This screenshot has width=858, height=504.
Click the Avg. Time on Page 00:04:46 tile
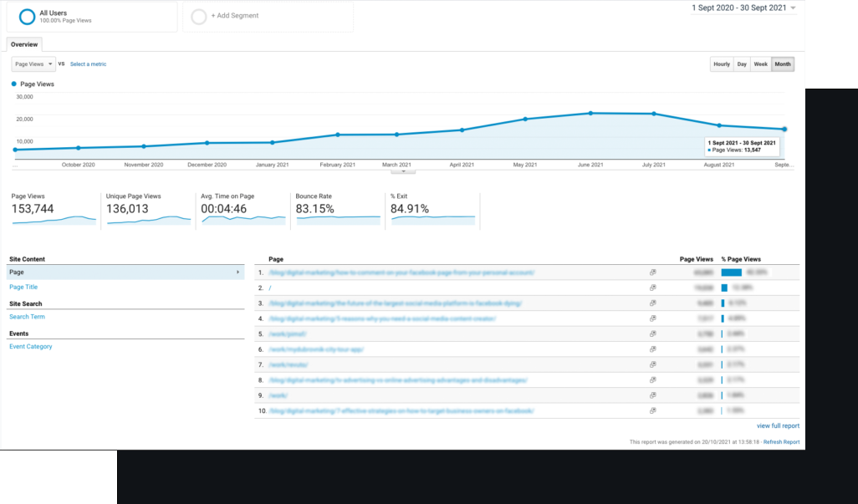pos(243,210)
